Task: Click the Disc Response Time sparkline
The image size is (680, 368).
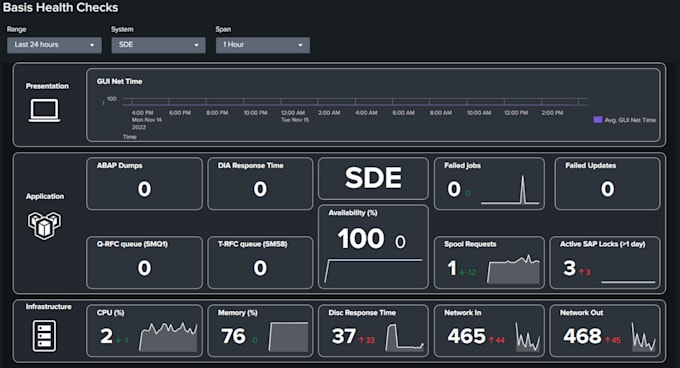Action: pyautogui.click(x=405, y=337)
